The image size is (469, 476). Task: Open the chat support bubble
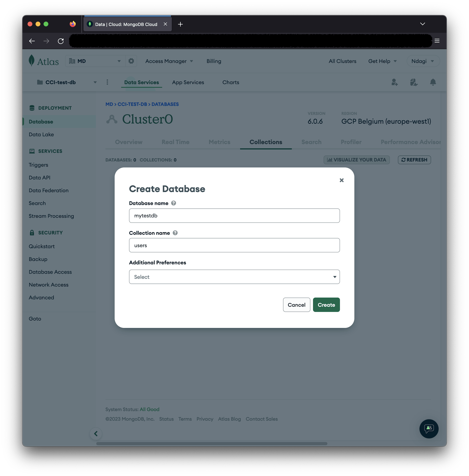429,429
